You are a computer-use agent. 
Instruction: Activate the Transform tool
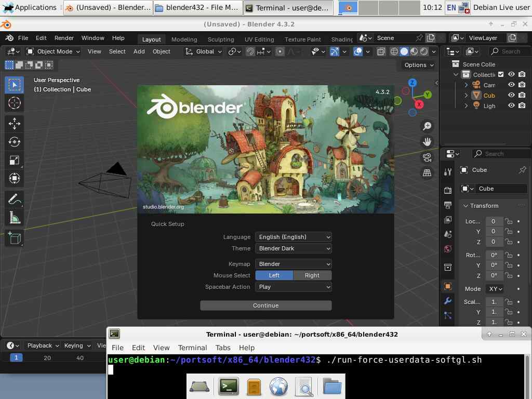click(14, 178)
